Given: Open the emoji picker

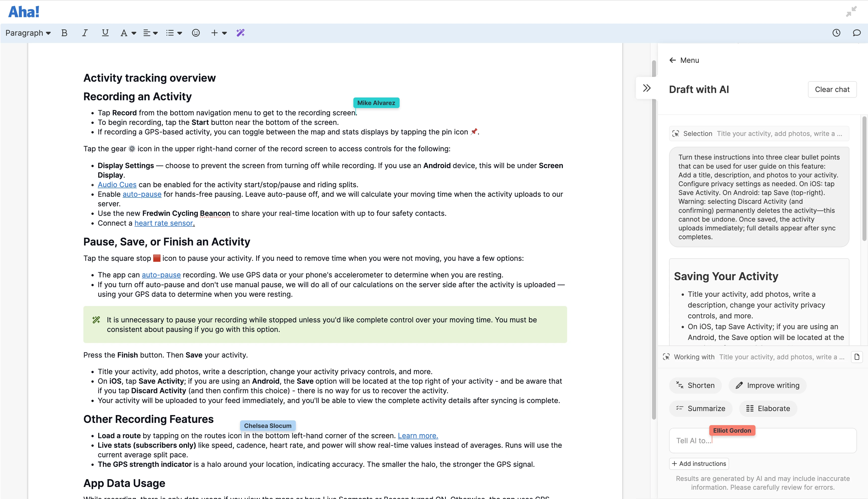Looking at the screenshot, I should pyautogui.click(x=196, y=33).
